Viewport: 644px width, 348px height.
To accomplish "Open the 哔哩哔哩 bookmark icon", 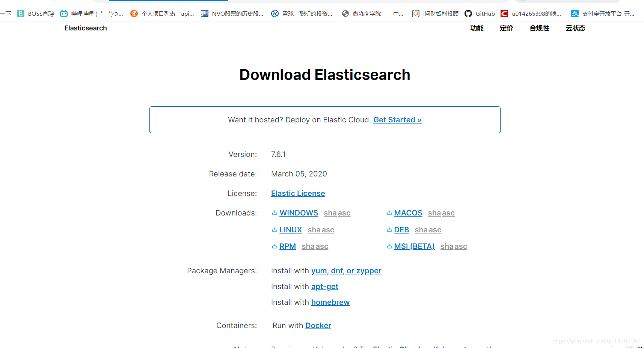I will [x=64, y=14].
